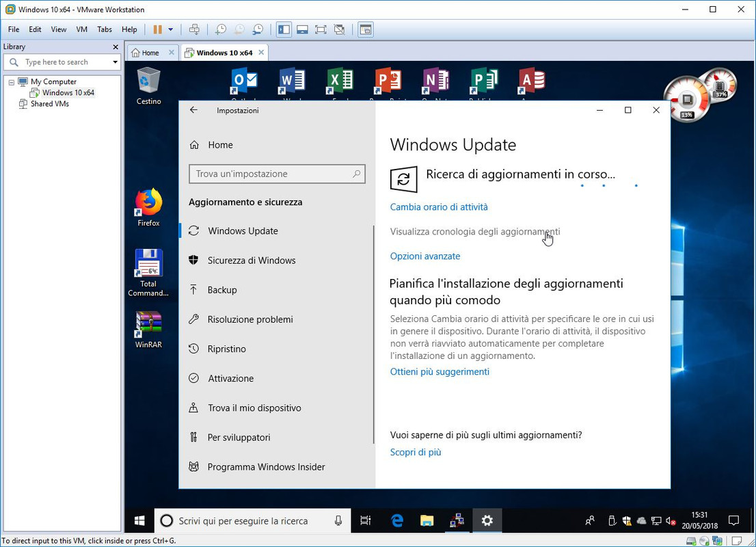Toggle the thumbnail bar view button
The height and width of the screenshot is (547, 756).
point(302,29)
